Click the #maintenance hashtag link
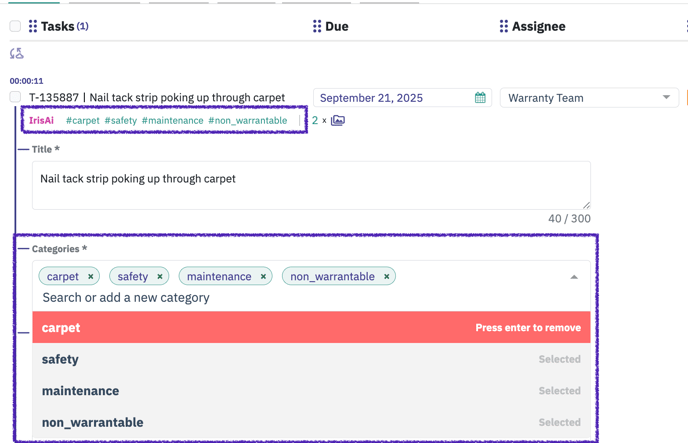This screenshot has height=443, width=688. click(x=172, y=120)
